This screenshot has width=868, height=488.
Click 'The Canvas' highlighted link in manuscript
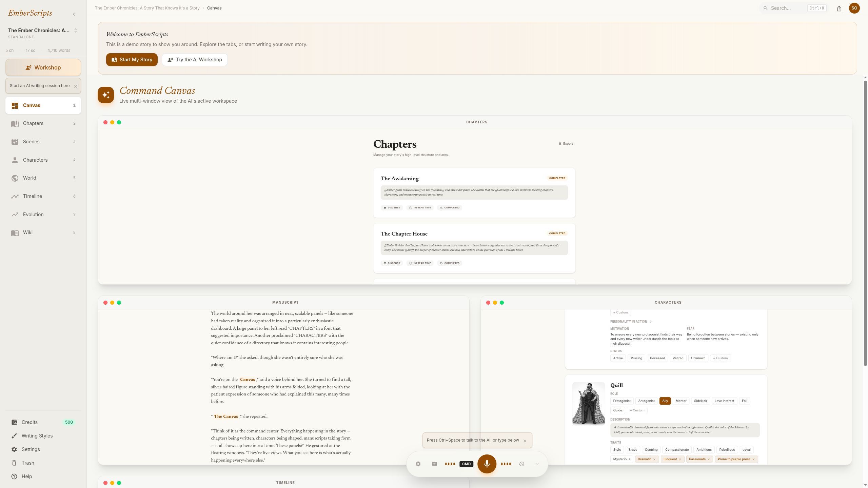pos(226,416)
